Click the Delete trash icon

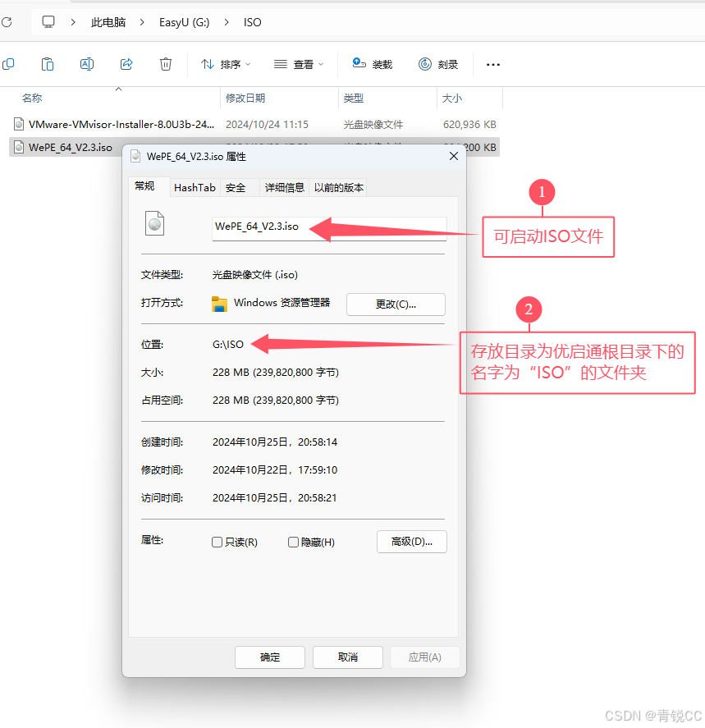point(166,64)
